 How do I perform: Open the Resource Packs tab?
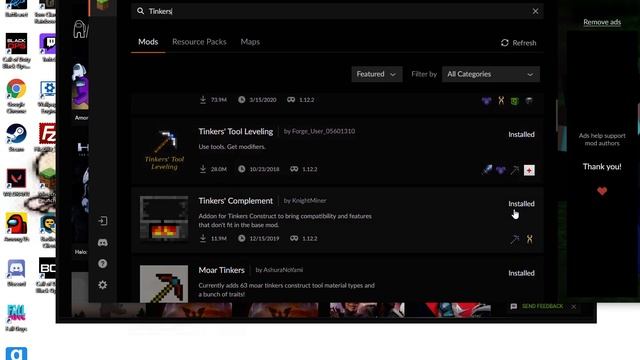pos(199,42)
